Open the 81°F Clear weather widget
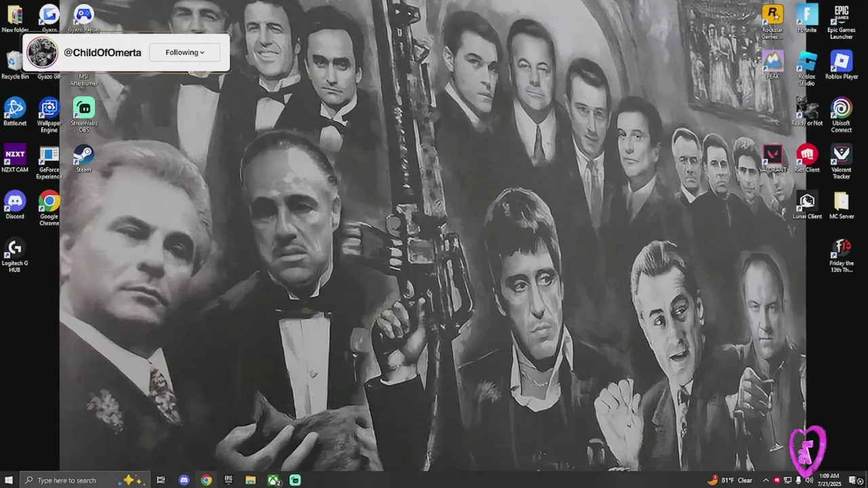Image resolution: width=868 pixels, height=488 pixels. (730, 480)
